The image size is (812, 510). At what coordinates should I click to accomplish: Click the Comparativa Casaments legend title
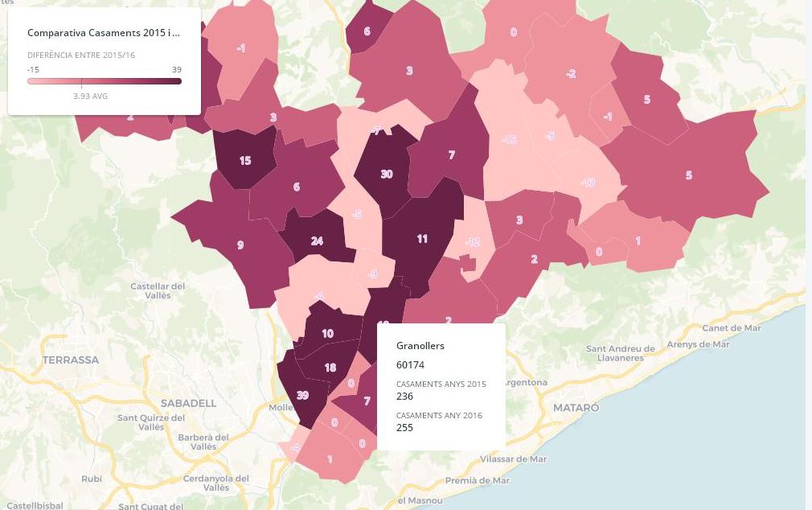(104, 33)
